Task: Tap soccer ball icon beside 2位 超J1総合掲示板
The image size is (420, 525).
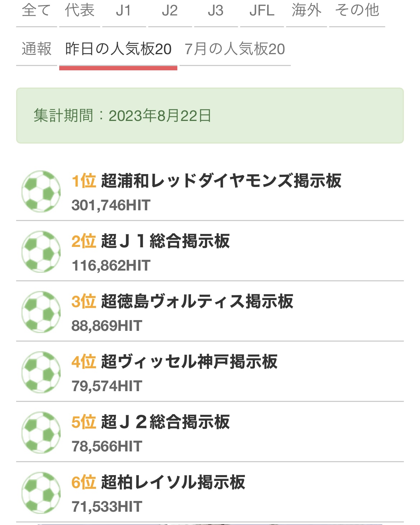Action: pyautogui.click(x=41, y=252)
